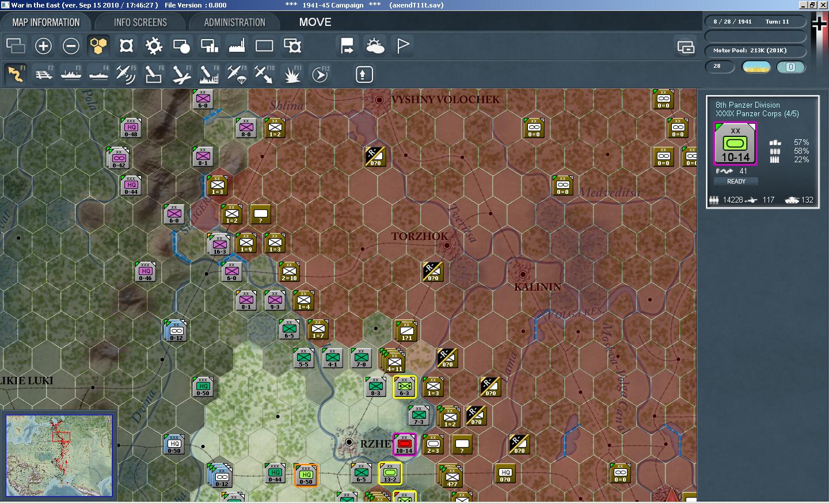Click the gear-shaped toolbar icon
Image resolution: width=829 pixels, height=504 pixels.
[x=154, y=46]
